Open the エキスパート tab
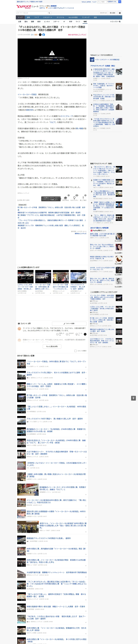Image resolution: width=138 pixels, height=644 pixels. (48, 17)
